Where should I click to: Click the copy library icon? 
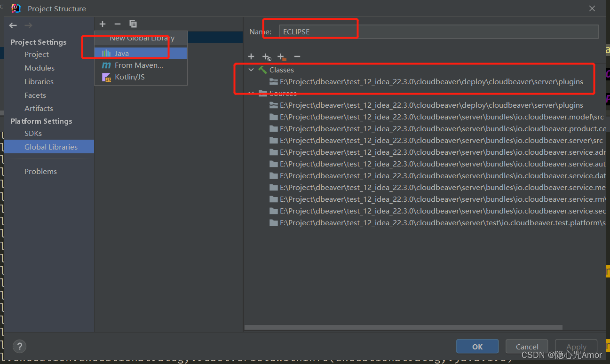point(133,24)
